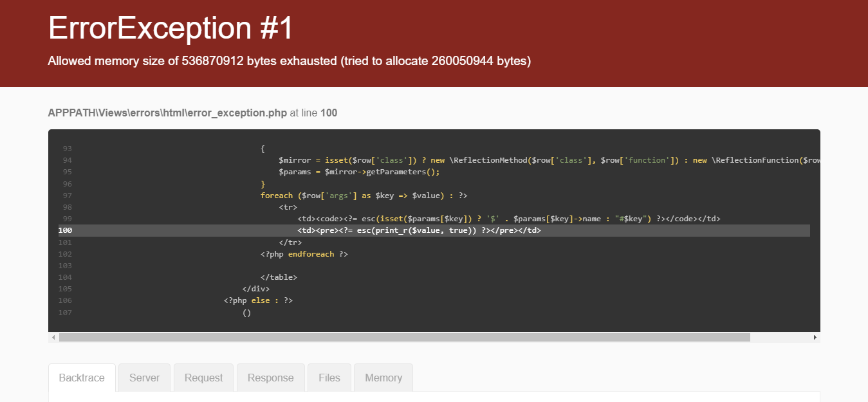Click the ErrorException #1 heading
Viewport: 868px width, 402px height.
(171, 28)
